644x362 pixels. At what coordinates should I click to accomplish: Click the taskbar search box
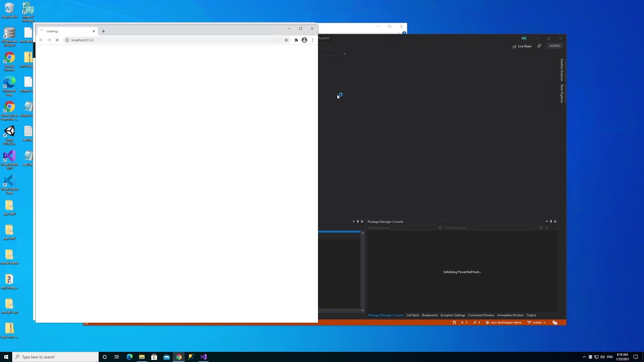(55, 357)
